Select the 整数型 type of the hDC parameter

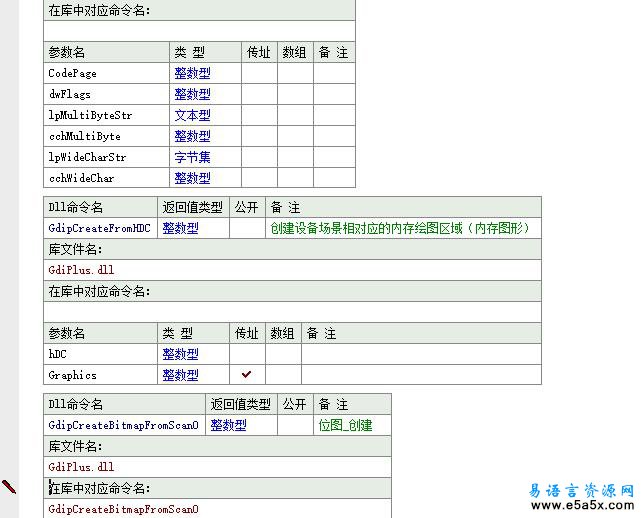tap(180, 354)
